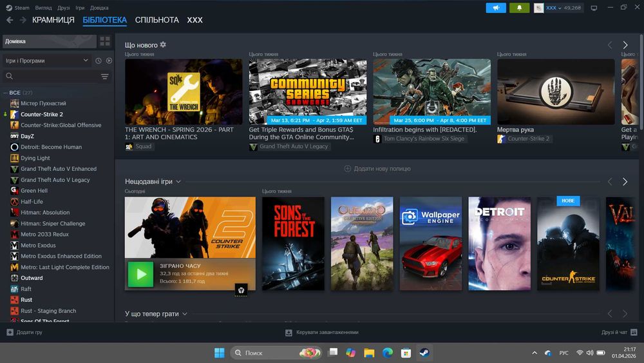Open the Вигляд menu
This screenshot has width=644, height=363.
coord(44,8)
